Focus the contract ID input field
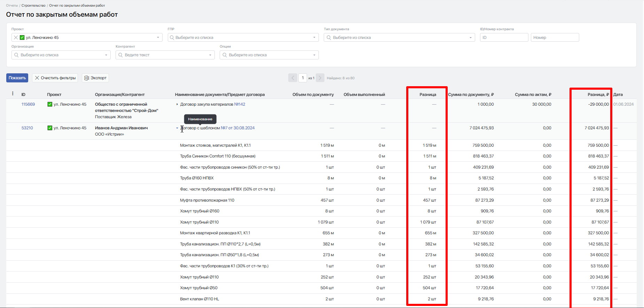644x308 pixels. pyautogui.click(x=504, y=38)
